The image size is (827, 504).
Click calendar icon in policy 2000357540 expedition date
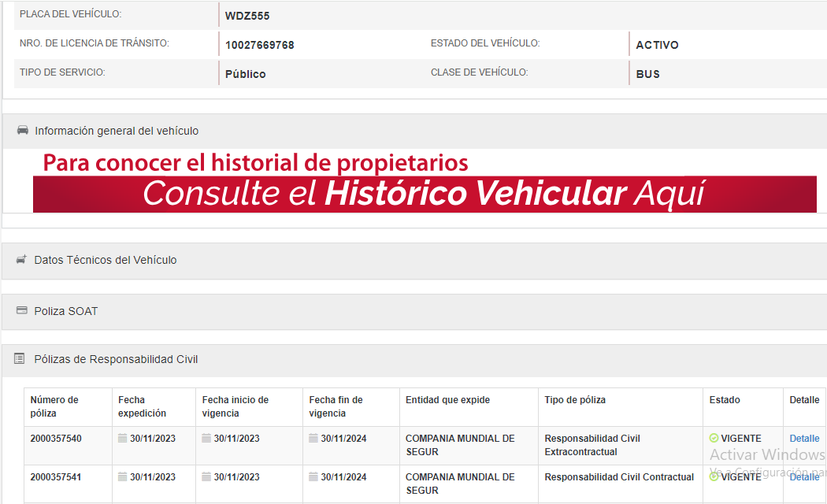pyautogui.click(x=123, y=439)
